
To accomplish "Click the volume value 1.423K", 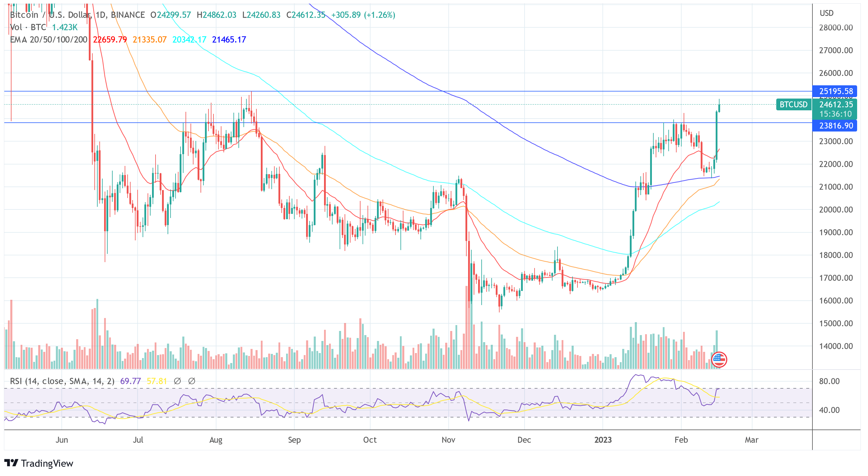I will tap(65, 27).
